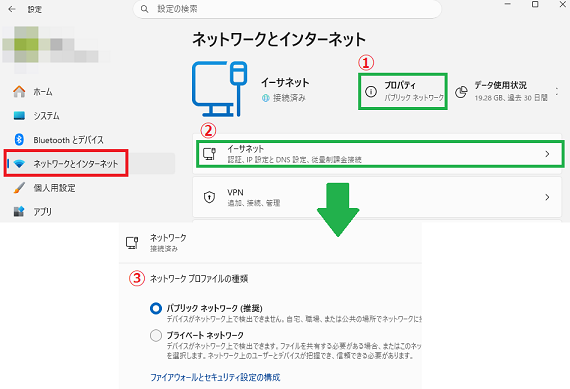The image size is (570, 389).
Task: Minimize the Settings window
Action: click(x=508, y=4)
